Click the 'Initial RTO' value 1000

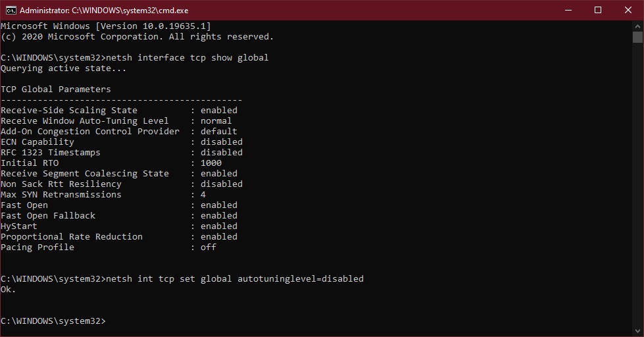211,163
